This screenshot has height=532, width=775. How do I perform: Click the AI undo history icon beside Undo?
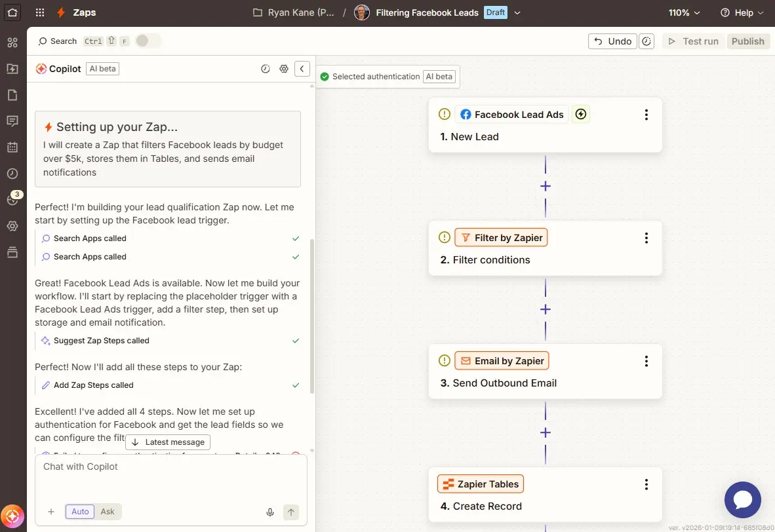[x=646, y=41]
